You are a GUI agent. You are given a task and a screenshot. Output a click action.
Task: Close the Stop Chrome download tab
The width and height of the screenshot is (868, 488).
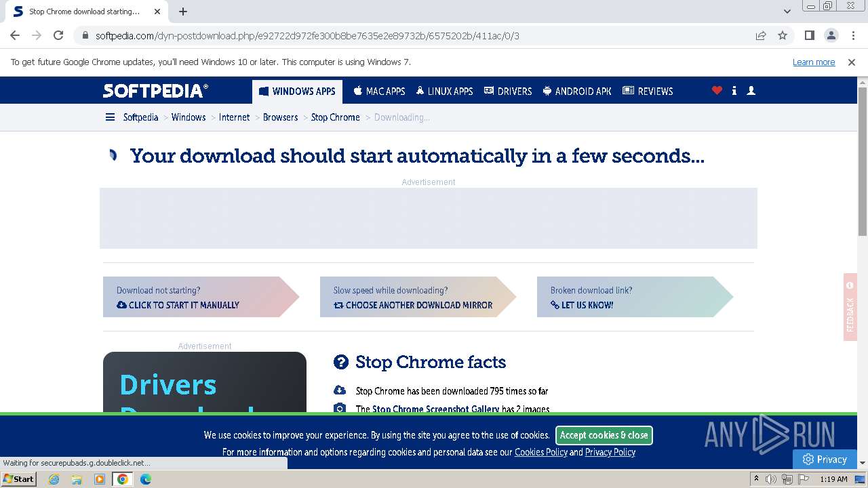pyautogui.click(x=157, y=12)
